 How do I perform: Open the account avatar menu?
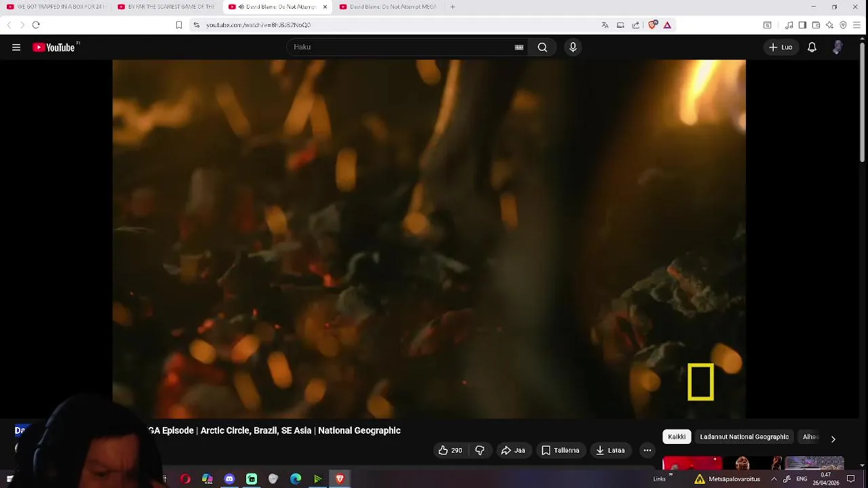837,47
